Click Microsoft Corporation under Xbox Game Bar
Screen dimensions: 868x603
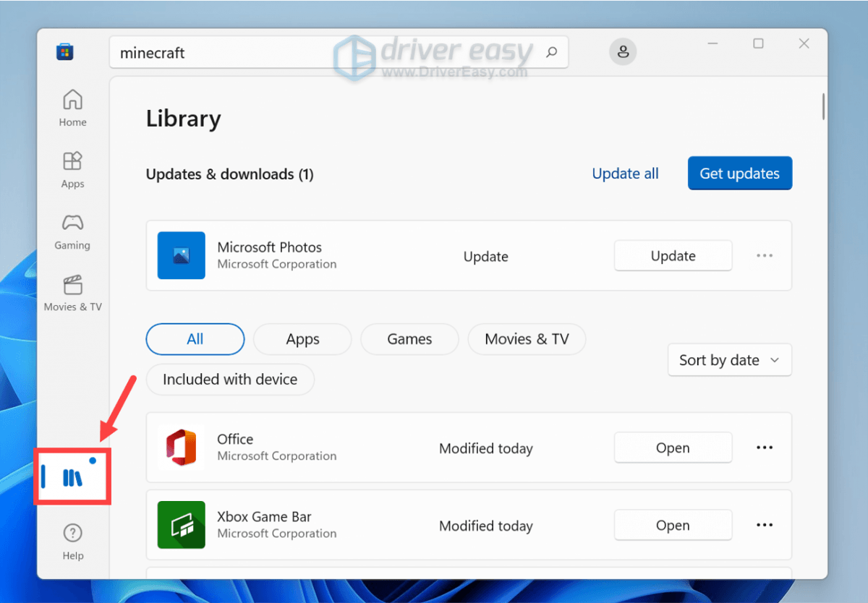click(277, 533)
